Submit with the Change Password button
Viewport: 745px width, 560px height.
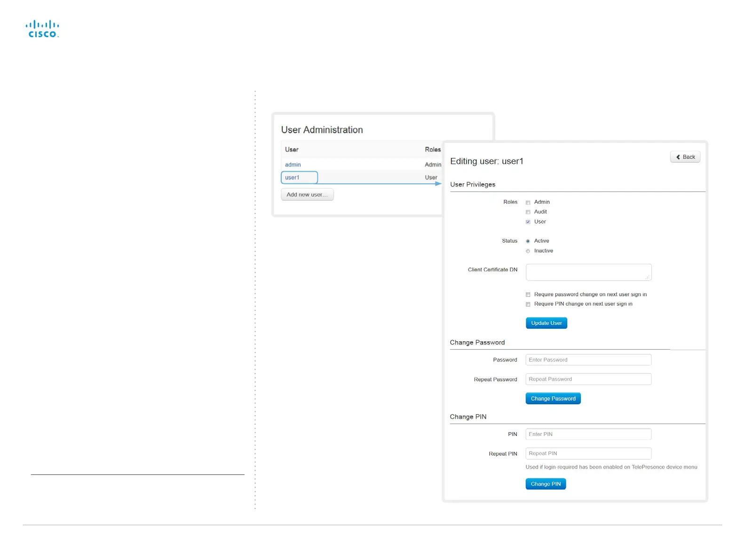click(553, 399)
